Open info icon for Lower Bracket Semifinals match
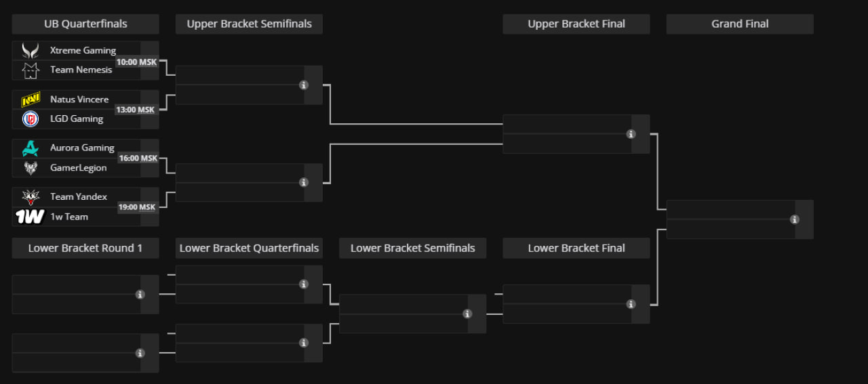 coord(467,314)
